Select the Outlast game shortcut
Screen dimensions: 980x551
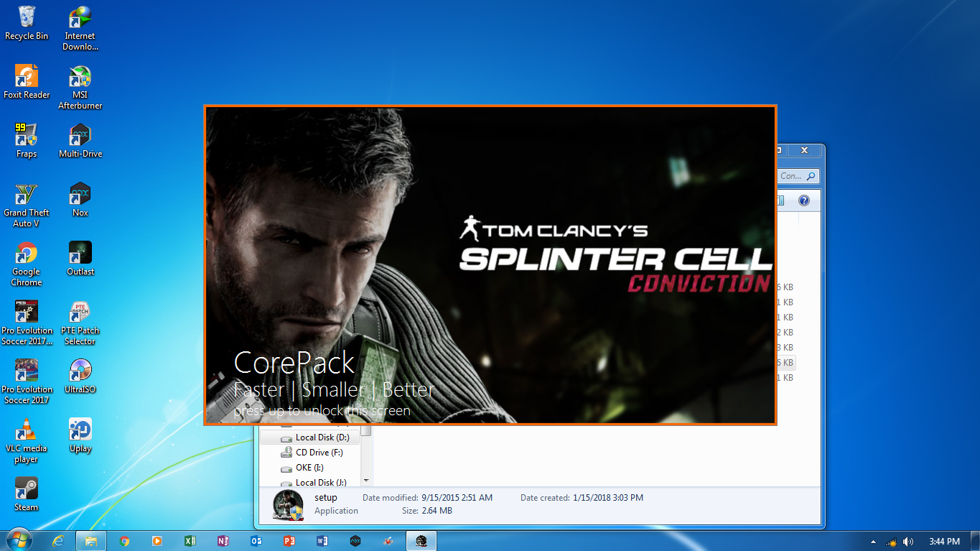click(80, 259)
